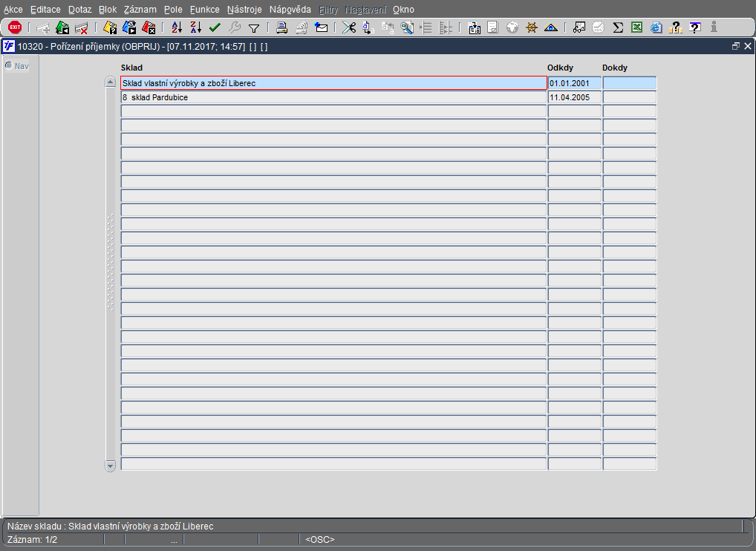756x551 pixels.
Task: Click the Odkdy value 01.01.2001
Action: (x=575, y=83)
